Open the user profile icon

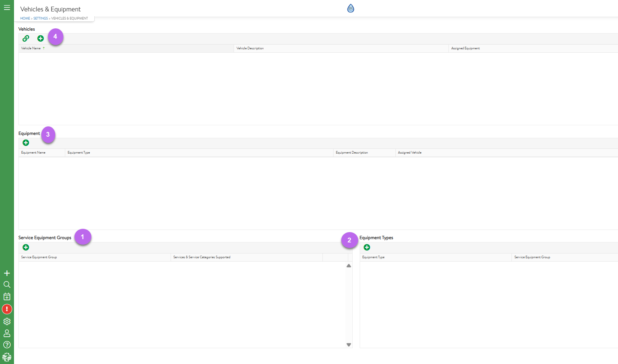point(7,333)
